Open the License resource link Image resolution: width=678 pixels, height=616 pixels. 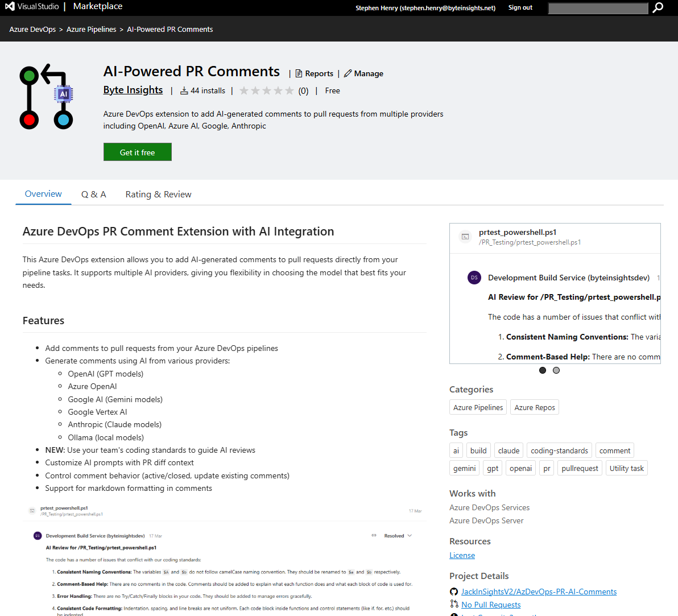462,555
